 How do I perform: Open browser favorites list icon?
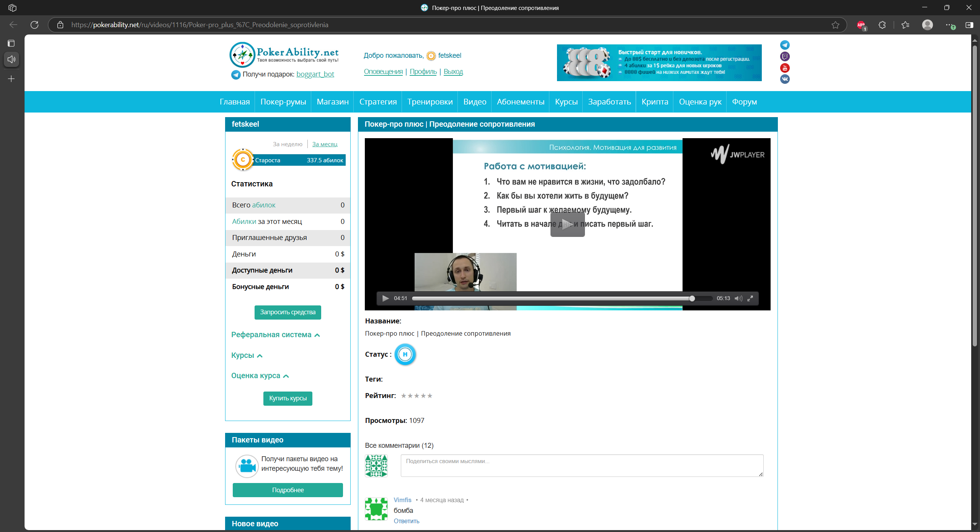point(905,25)
